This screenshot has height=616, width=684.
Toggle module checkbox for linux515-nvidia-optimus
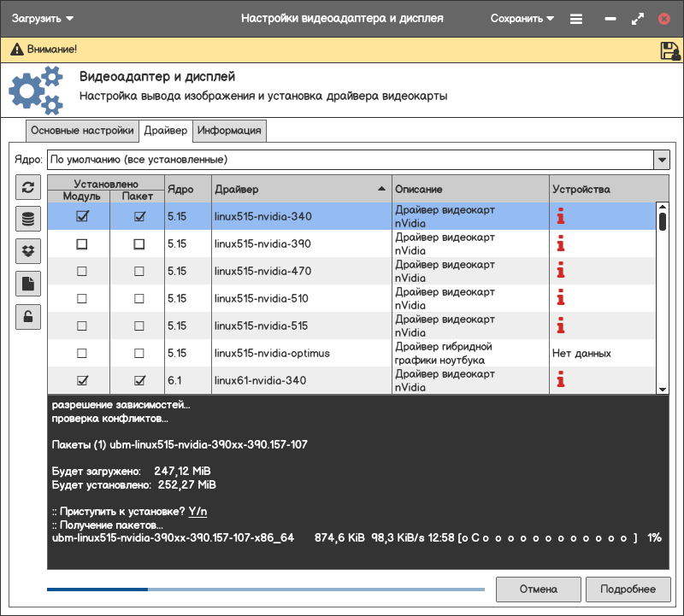[82, 354]
